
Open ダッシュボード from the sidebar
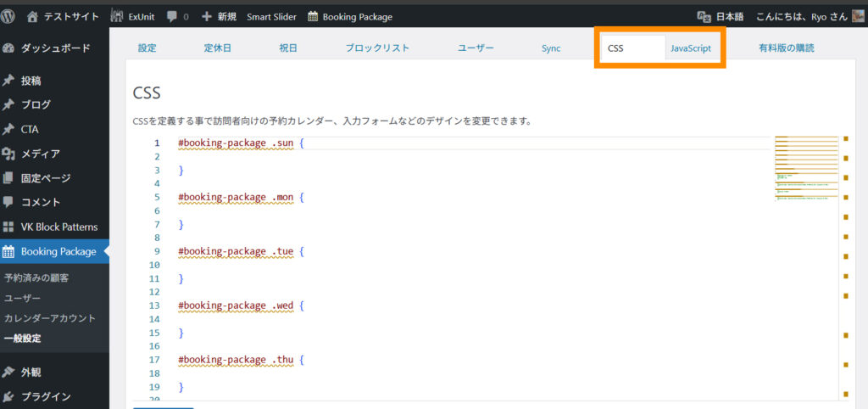point(54,48)
